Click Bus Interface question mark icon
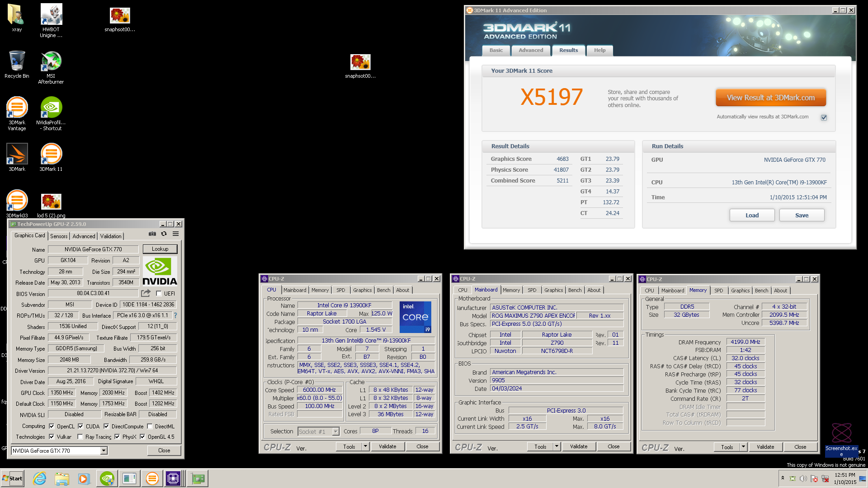 pyautogui.click(x=175, y=315)
